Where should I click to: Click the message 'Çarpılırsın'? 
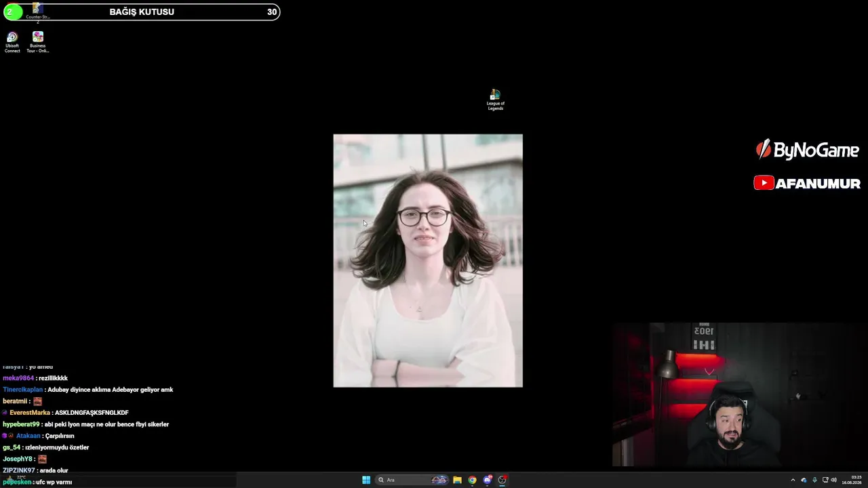pos(60,436)
